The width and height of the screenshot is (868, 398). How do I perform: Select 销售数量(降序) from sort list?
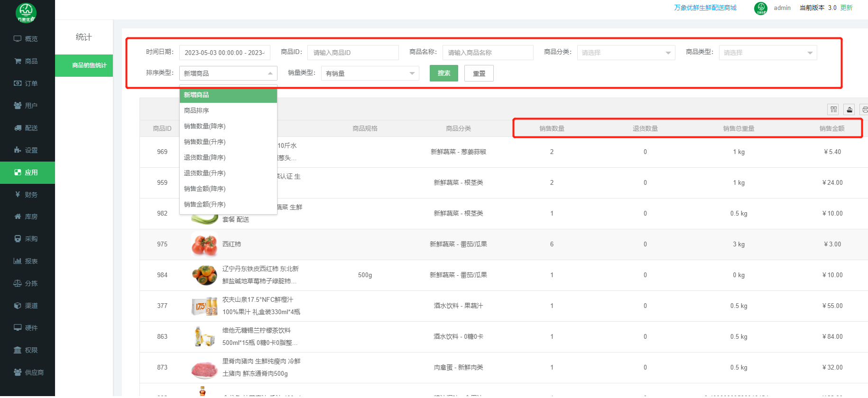pyautogui.click(x=205, y=127)
